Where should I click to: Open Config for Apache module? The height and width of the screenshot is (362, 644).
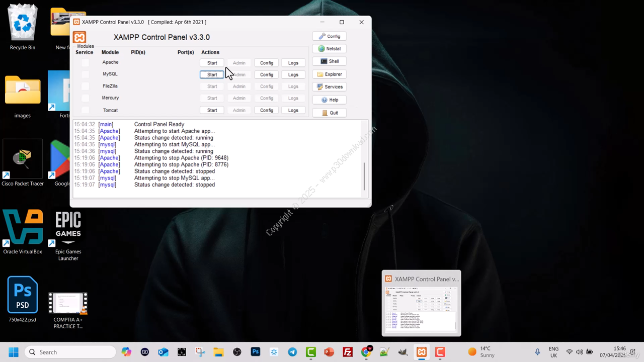click(x=266, y=63)
